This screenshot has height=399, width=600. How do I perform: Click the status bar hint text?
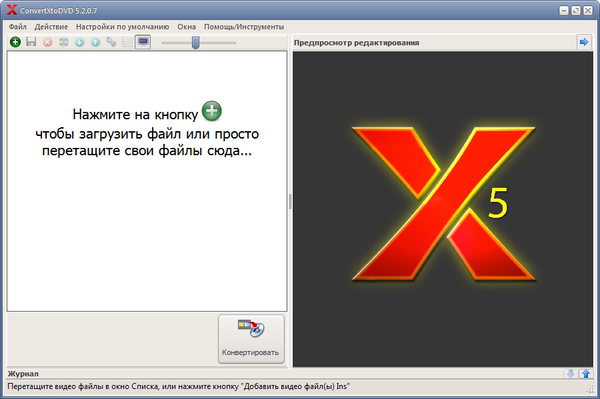pyautogui.click(x=178, y=386)
